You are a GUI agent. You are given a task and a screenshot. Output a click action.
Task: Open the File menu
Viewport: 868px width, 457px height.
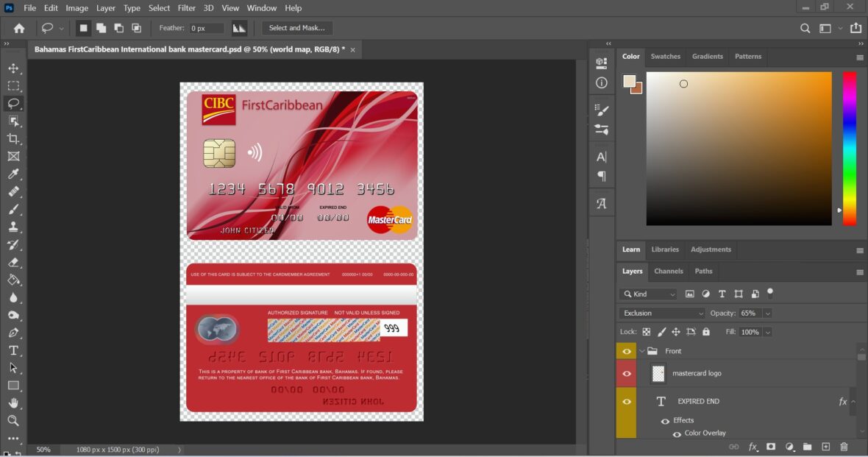tap(30, 8)
